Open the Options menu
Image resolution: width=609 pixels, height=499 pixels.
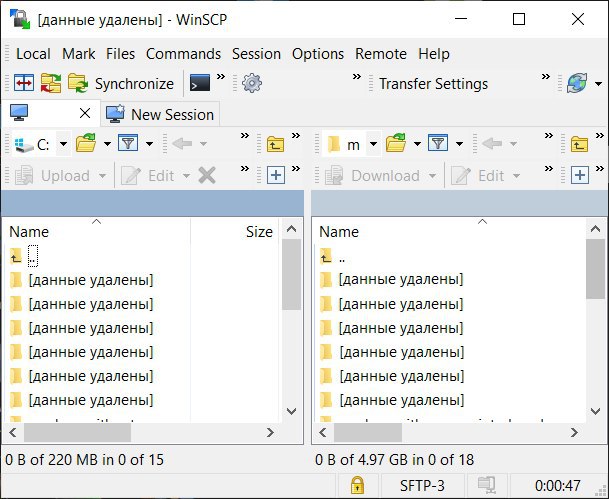[318, 54]
